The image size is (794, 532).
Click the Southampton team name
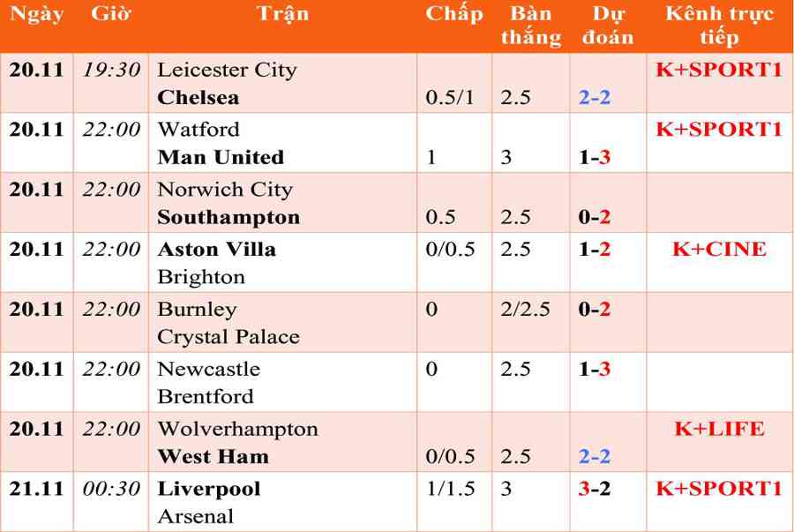(x=228, y=217)
